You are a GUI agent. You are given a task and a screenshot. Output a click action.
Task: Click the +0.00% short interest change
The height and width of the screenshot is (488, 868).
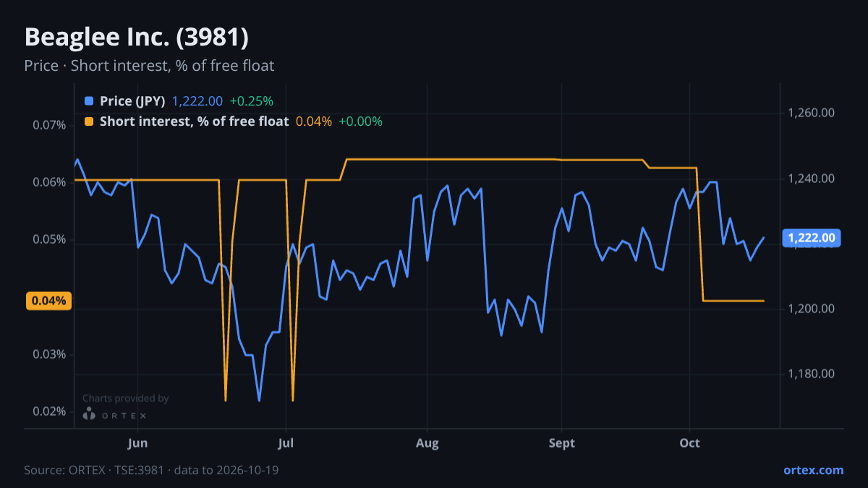pos(360,121)
